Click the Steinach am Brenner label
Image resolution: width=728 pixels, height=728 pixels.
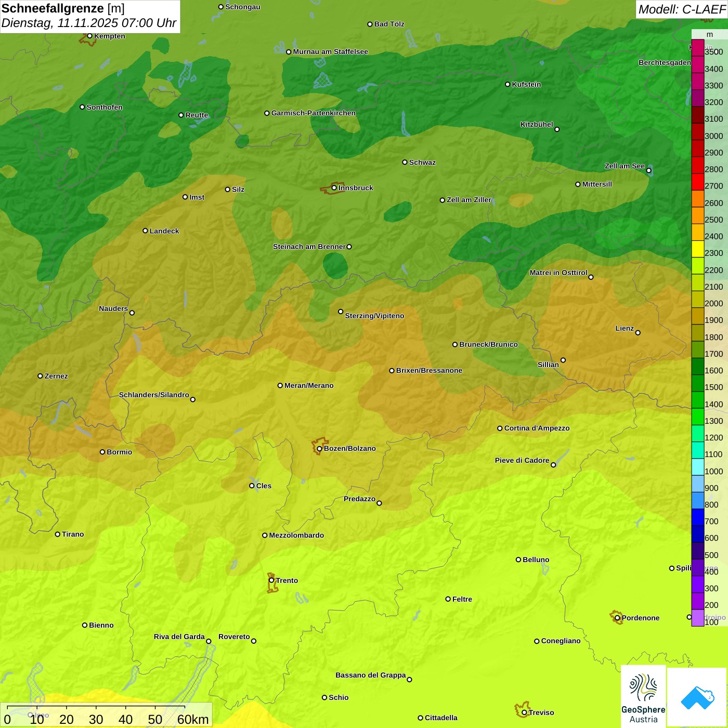pos(309,246)
